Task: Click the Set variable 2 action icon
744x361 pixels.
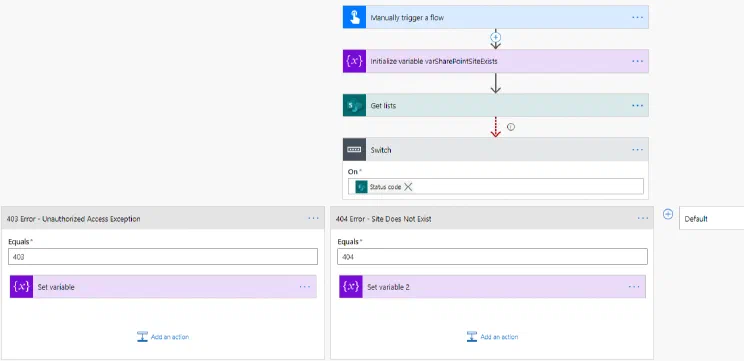Action: pos(351,287)
